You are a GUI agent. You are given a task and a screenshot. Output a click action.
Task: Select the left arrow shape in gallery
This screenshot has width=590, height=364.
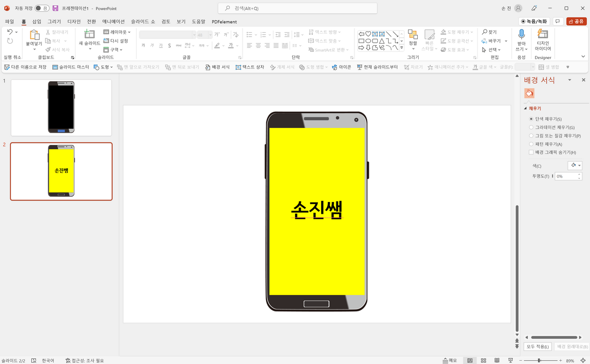point(361,34)
